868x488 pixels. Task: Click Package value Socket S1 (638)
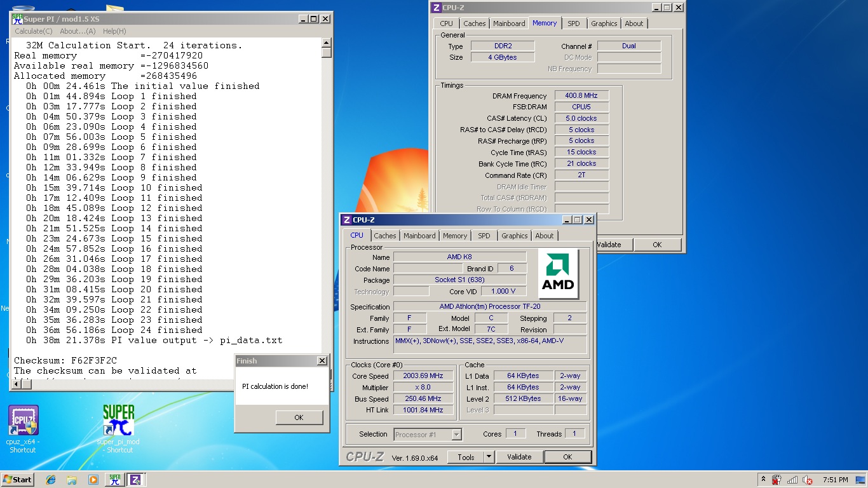pos(460,280)
